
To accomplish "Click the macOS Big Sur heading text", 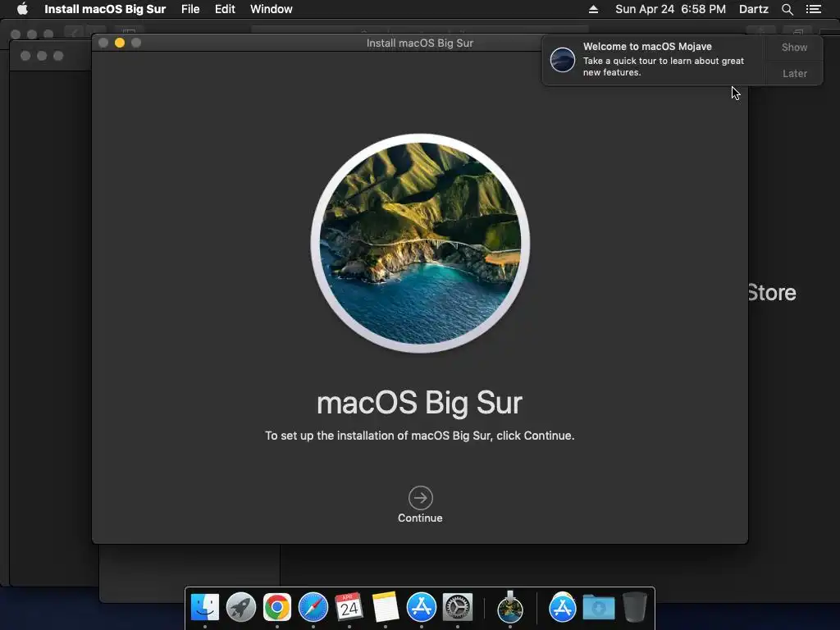I will coord(419,403).
